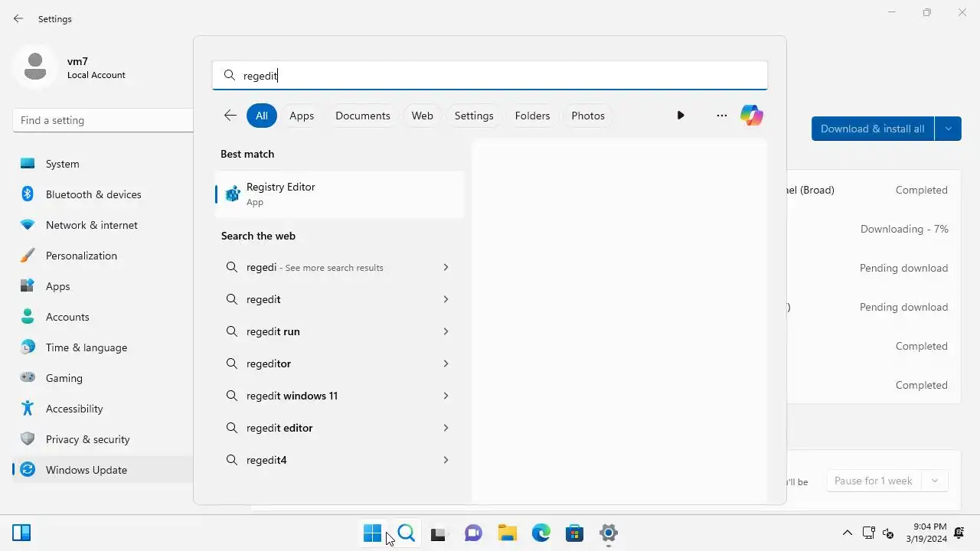Expand 'regedit windows 11' suggestion arrow
The image size is (980, 551).
tap(446, 396)
